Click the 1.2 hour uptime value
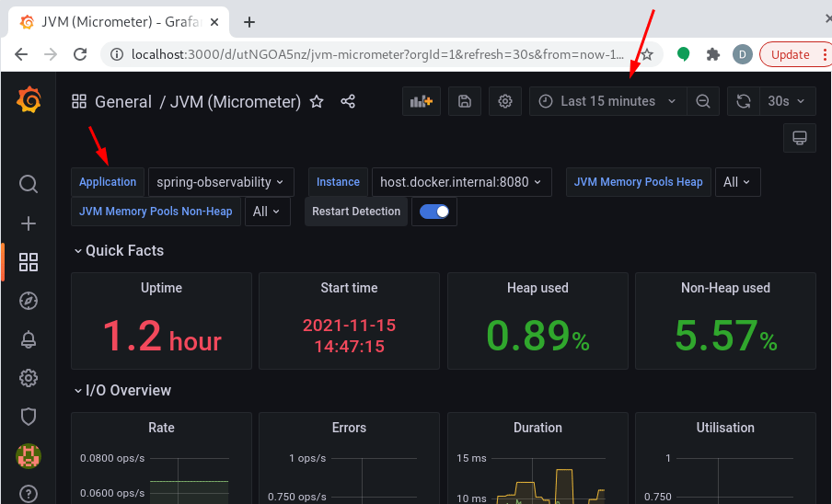832x504 pixels. coord(161,336)
